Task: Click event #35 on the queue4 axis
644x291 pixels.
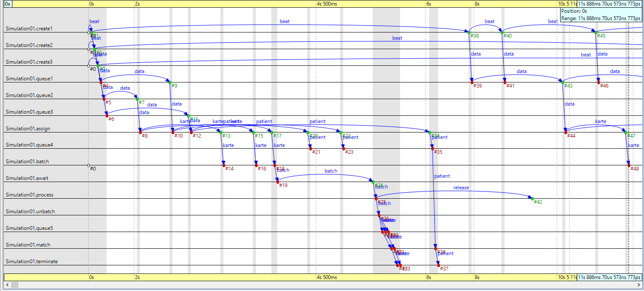Action: [433, 149]
